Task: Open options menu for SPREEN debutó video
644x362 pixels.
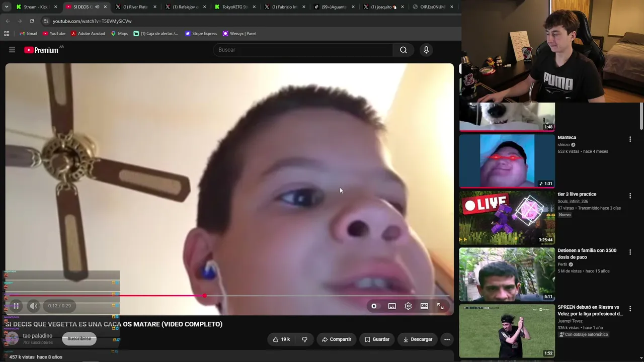Action: click(x=630, y=309)
